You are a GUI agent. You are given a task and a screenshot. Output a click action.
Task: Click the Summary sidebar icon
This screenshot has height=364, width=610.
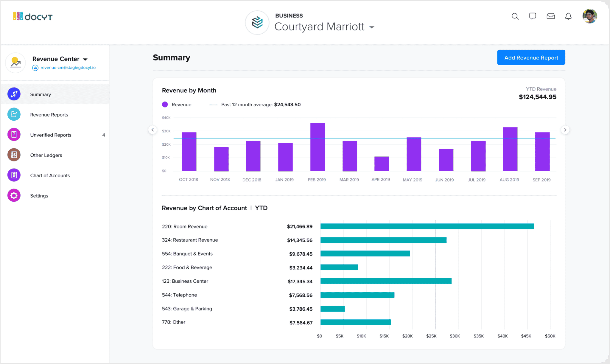[x=14, y=94]
